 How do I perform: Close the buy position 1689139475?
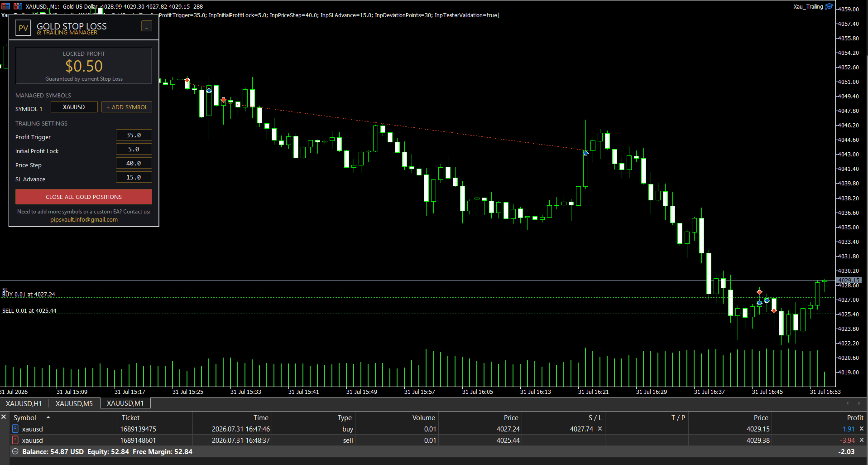click(x=861, y=429)
